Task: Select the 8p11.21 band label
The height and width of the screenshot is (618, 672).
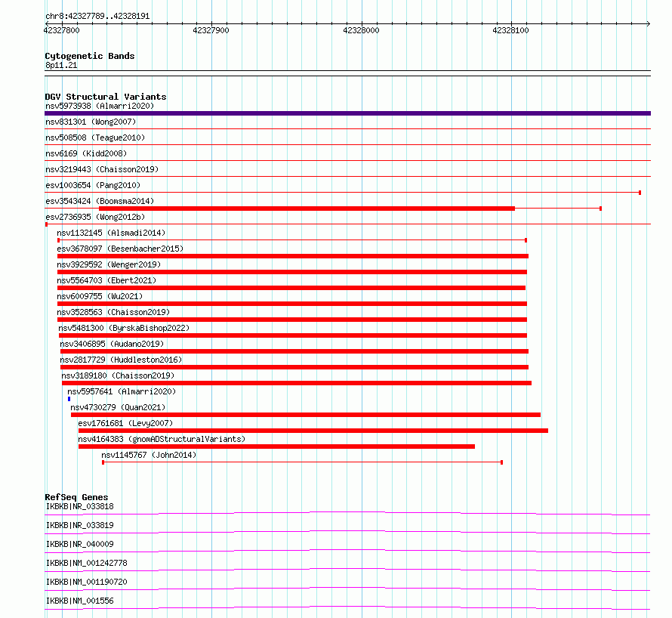Action: (61, 66)
